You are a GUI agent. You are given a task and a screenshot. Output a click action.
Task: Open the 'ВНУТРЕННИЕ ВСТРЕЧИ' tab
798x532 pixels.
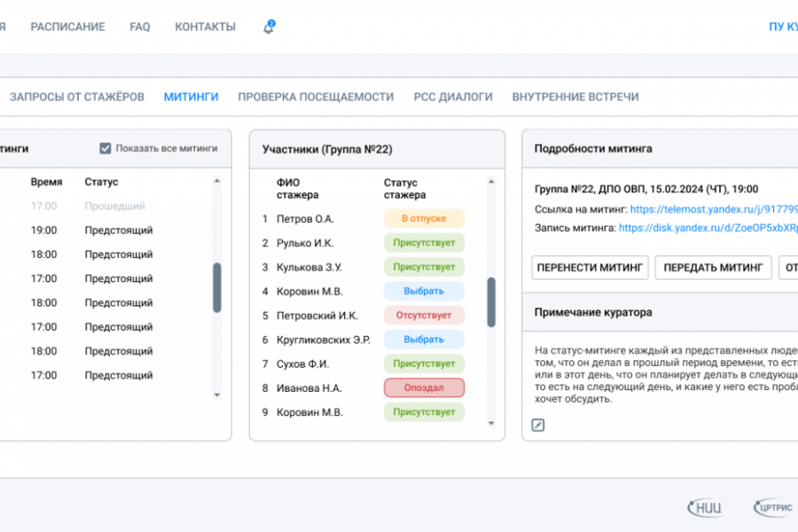click(577, 97)
